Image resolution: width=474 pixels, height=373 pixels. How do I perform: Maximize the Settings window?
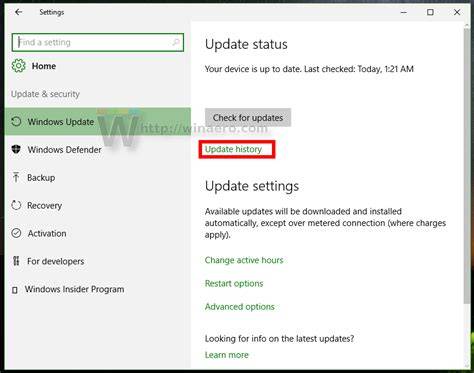[x=430, y=12]
